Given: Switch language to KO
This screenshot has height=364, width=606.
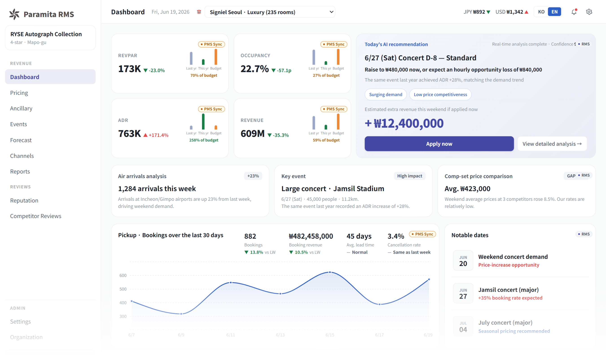Looking at the screenshot, I should pyautogui.click(x=541, y=12).
